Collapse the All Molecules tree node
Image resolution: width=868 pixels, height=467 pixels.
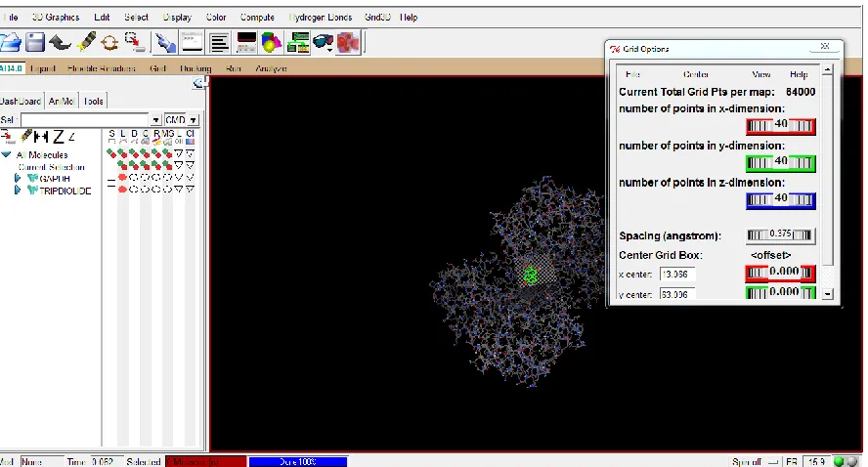tap(6, 155)
